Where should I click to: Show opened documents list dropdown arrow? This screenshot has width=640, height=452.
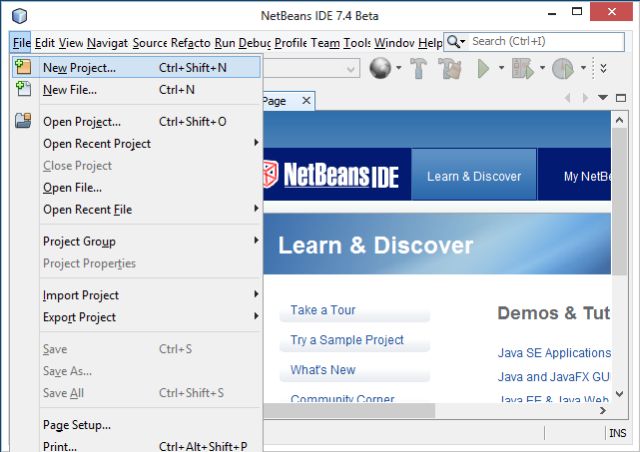point(603,98)
